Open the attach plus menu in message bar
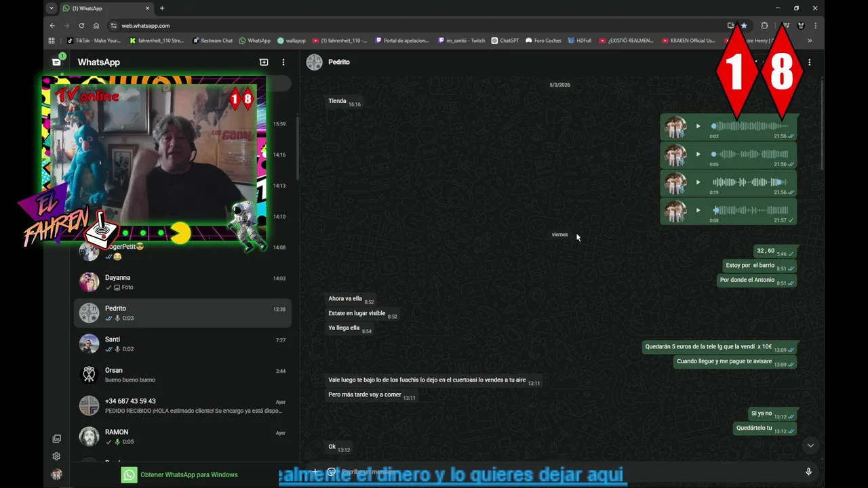The image size is (868, 488). [315, 472]
